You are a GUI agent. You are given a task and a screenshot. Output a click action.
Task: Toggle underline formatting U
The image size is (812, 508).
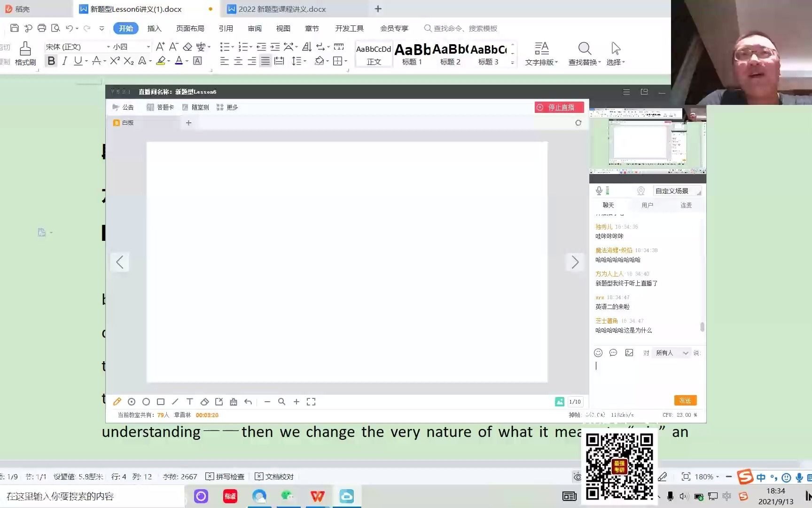point(78,61)
